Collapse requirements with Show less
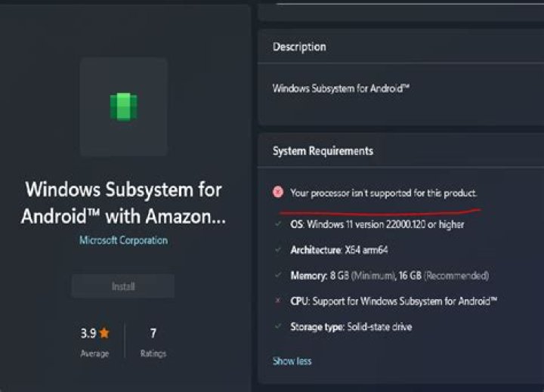Screen dimensions: 544x392 [x=292, y=361]
